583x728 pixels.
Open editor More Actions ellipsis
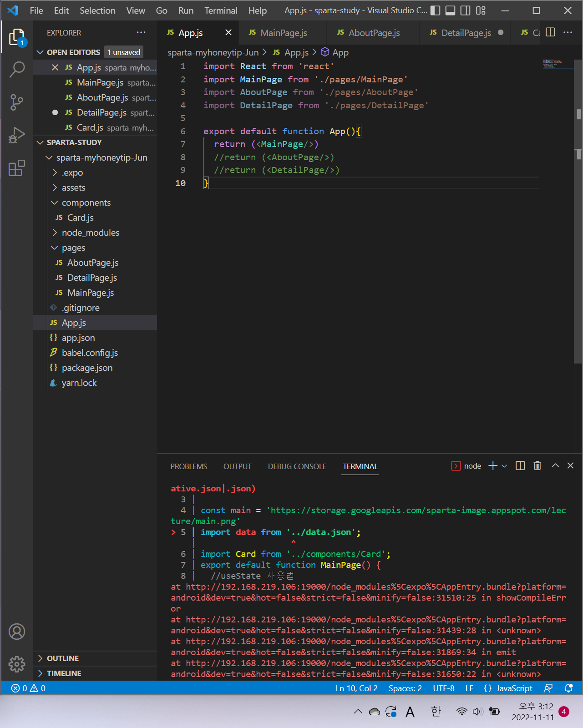tap(568, 32)
